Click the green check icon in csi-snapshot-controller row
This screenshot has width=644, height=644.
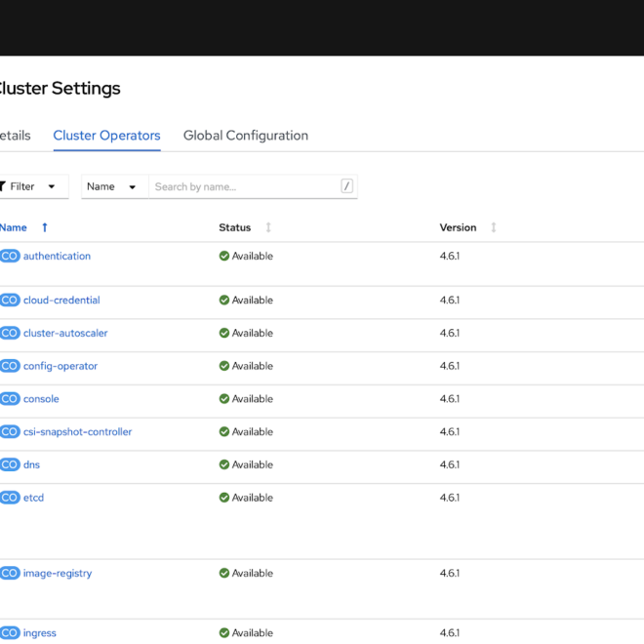pyautogui.click(x=224, y=431)
